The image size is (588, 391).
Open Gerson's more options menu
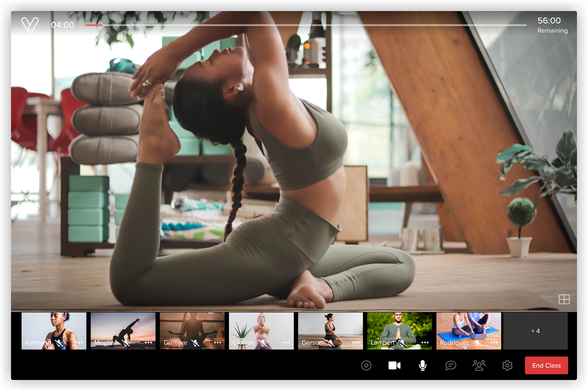point(356,342)
